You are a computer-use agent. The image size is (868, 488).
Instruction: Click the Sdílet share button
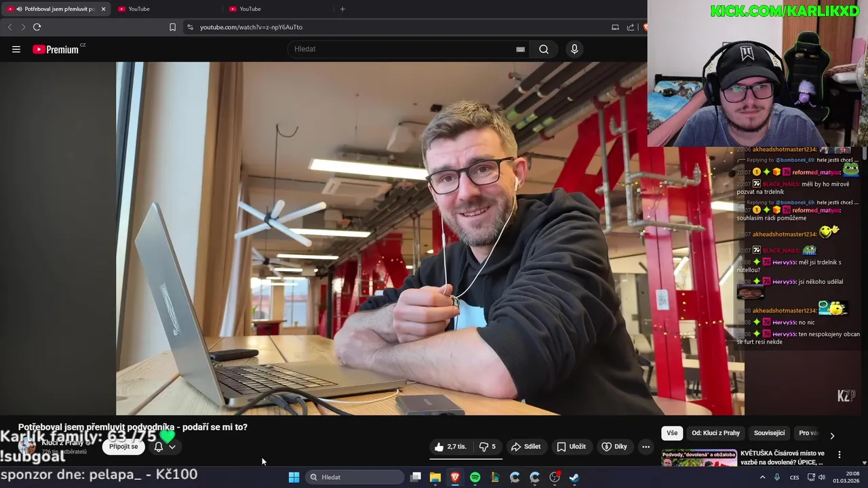coord(526,447)
